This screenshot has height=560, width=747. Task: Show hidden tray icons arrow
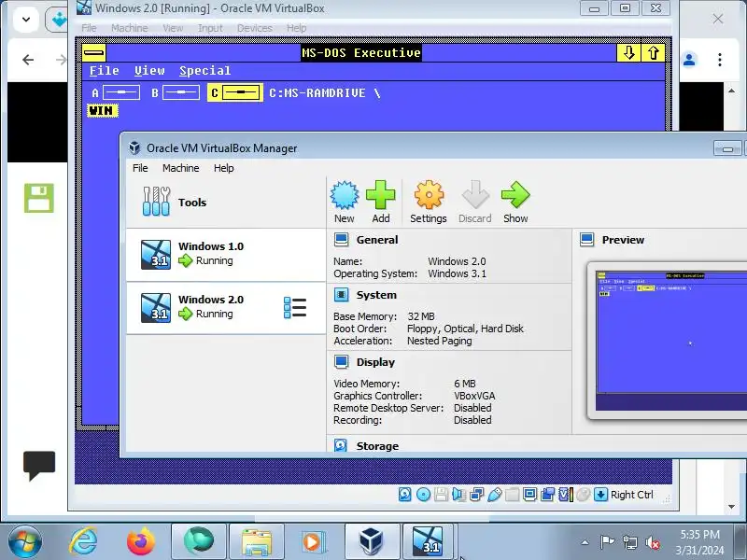(x=585, y=542)
